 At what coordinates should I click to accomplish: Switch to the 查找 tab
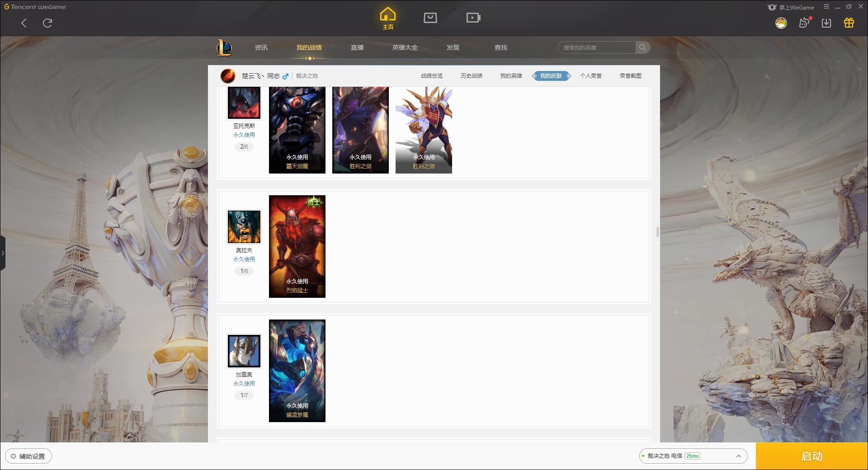501,47
